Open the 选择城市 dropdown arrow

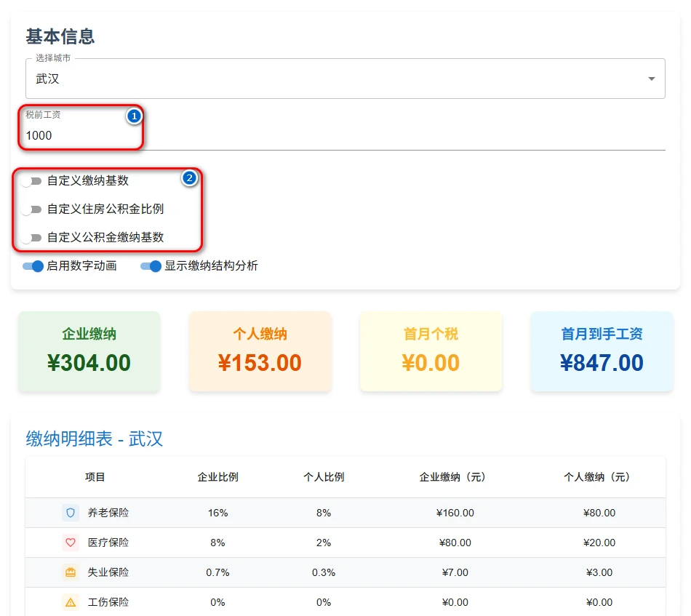point(651,79)
